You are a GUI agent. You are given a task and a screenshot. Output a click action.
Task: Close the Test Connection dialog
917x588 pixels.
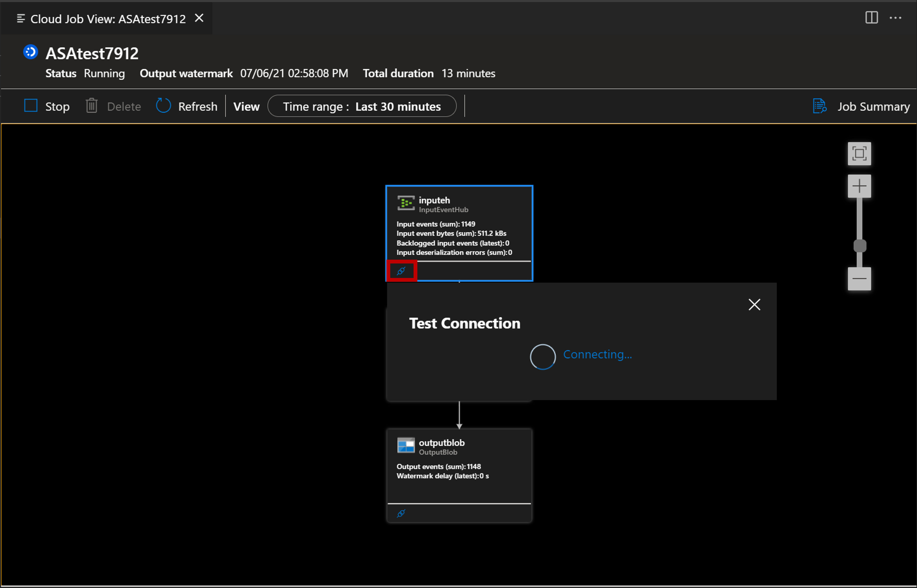(754, 304)
